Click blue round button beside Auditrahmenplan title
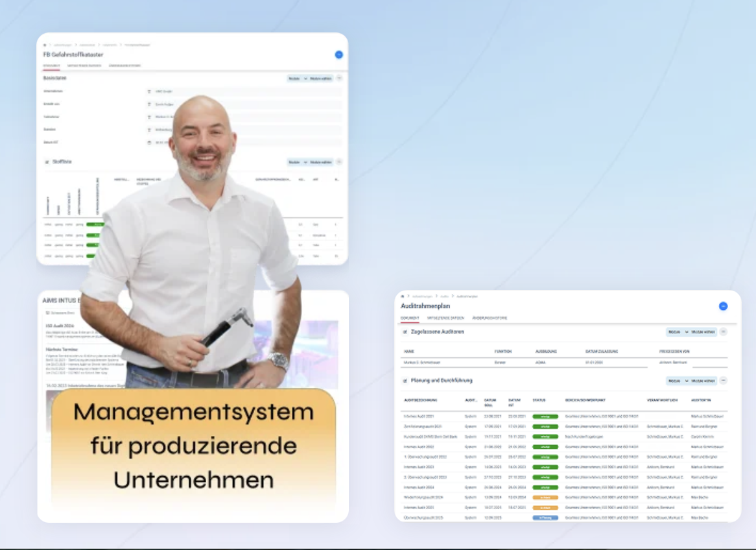 pyautogui.click(x=723, y=306)
